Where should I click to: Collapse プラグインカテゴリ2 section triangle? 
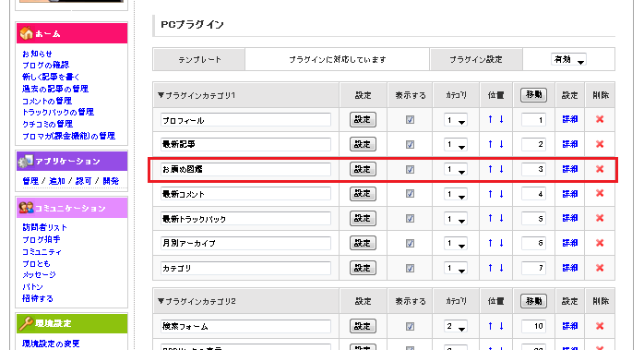point(161,301)
